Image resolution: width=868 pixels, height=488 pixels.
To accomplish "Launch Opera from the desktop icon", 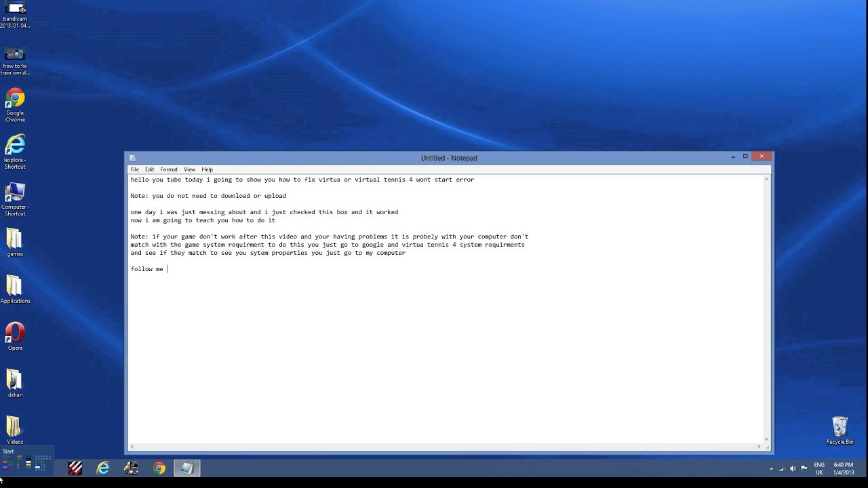I will [15, 336].
